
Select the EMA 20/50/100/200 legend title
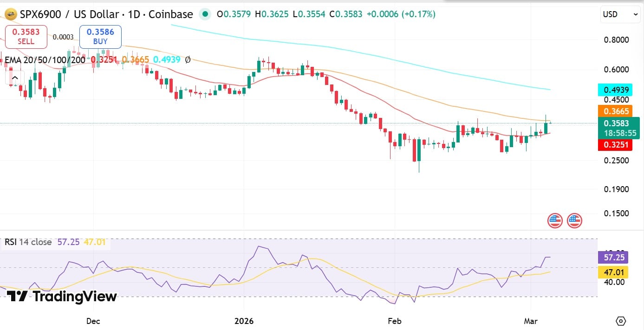click(x=44, y=59)
